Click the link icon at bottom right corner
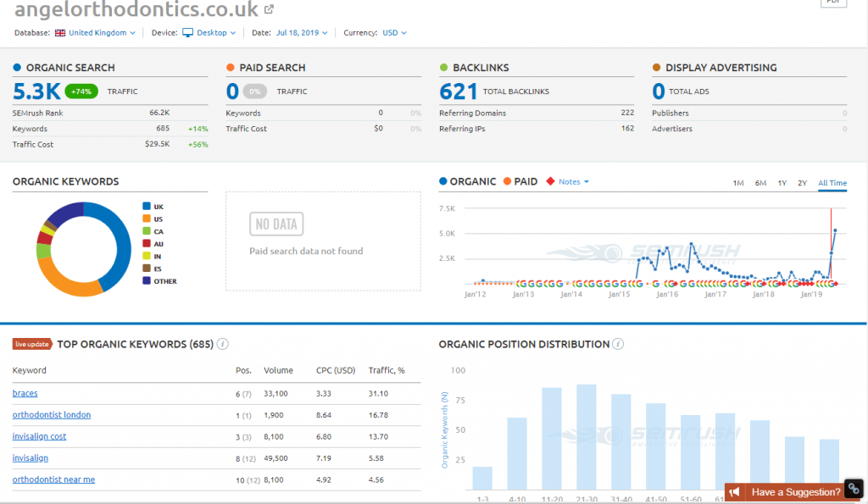The width and height of the screenshot is (868, 504). (854, 489)
